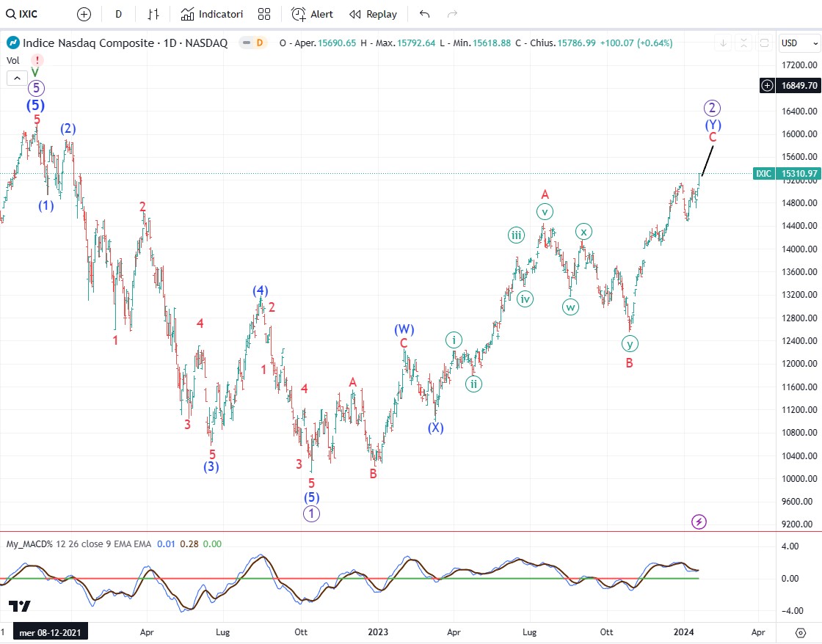Click the closing value 15786.99
Viewport: 822px width, 644px height.
click(576, 43)
